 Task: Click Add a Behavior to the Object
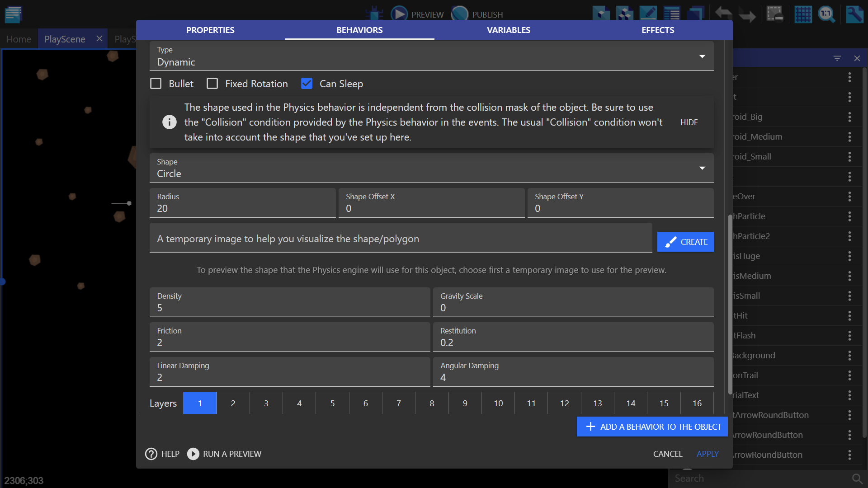pyautogui.click(x=652, y=427)
